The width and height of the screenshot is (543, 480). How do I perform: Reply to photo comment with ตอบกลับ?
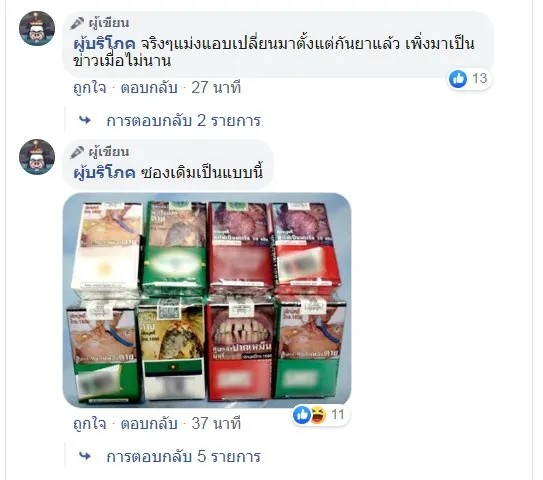149,424
